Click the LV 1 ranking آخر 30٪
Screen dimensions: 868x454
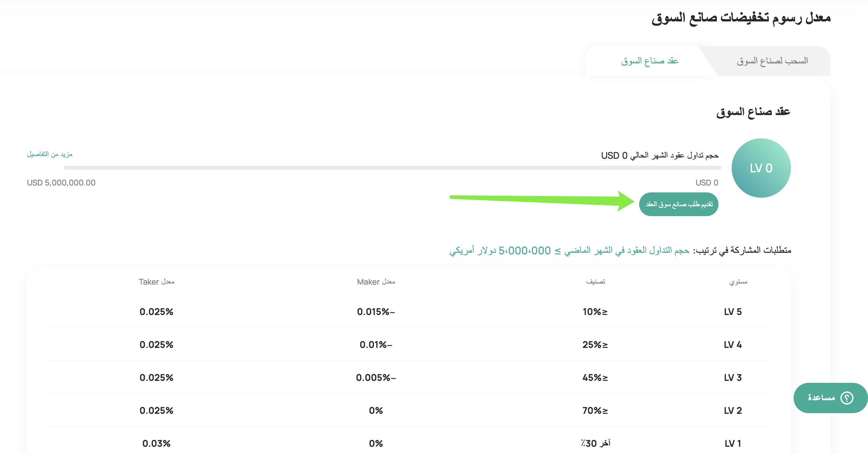[595, 443]
